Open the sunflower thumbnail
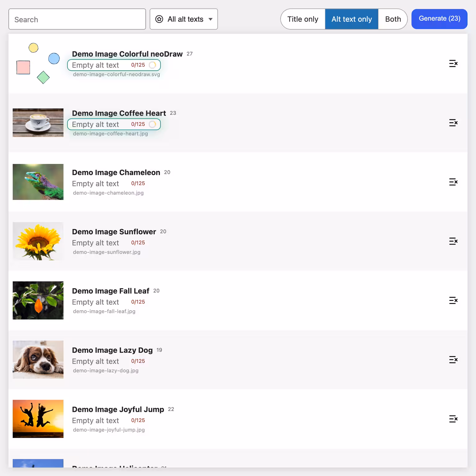The image size is (476, 476). click(38, 241)
